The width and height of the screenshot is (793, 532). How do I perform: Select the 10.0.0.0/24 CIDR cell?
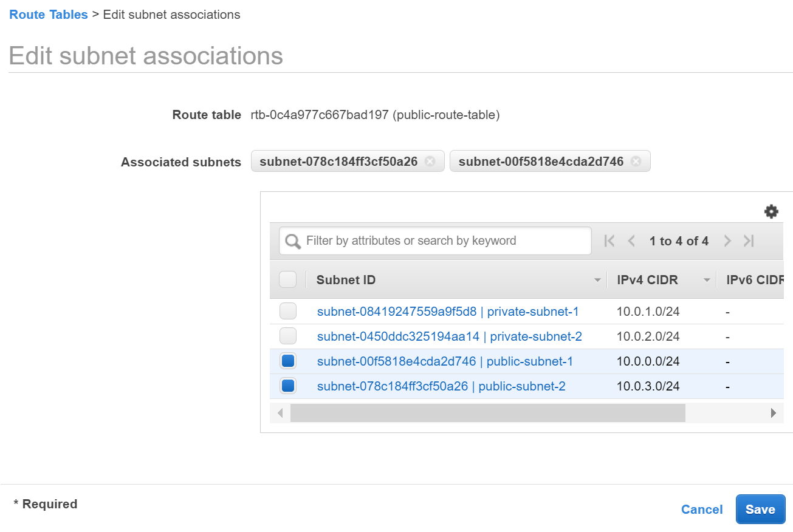pyautogui.click(x=648, y=361)
